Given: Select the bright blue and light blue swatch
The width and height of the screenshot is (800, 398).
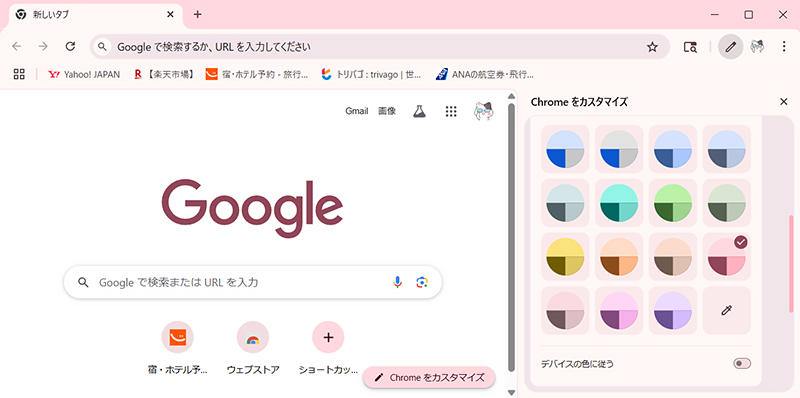Looking at the screenshot, I should [x=565, y=149].
